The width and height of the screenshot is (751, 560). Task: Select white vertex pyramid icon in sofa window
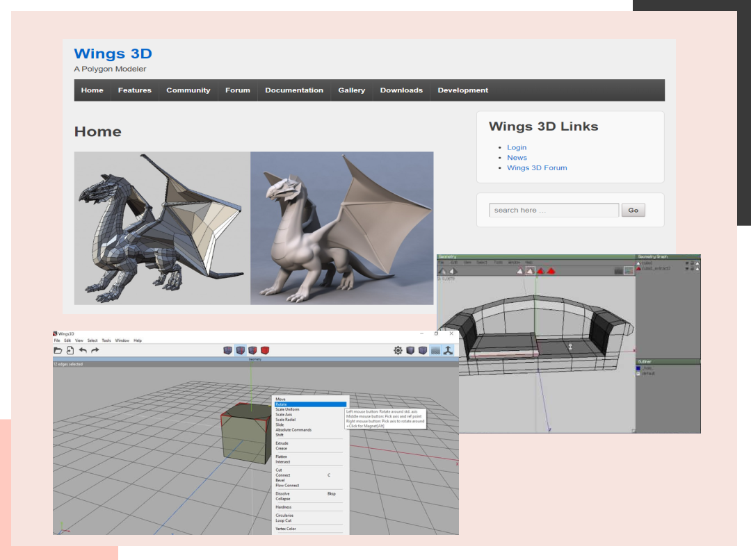coord(520,271)
